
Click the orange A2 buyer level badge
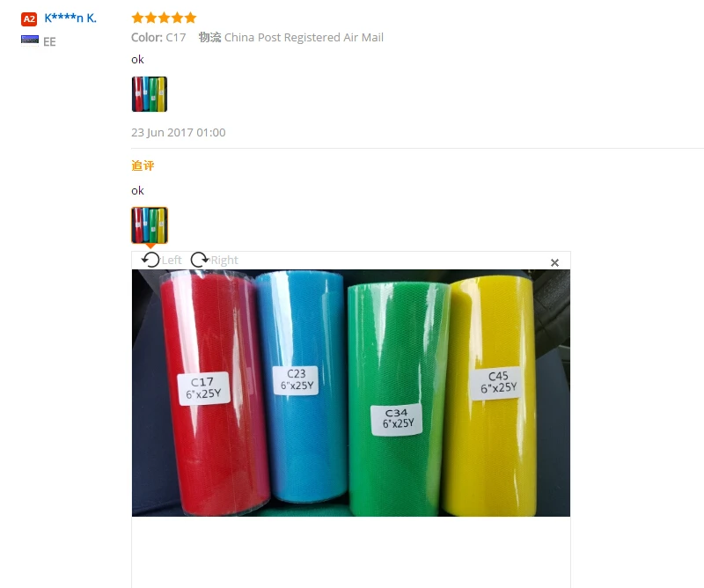click(x=29, y=18)
